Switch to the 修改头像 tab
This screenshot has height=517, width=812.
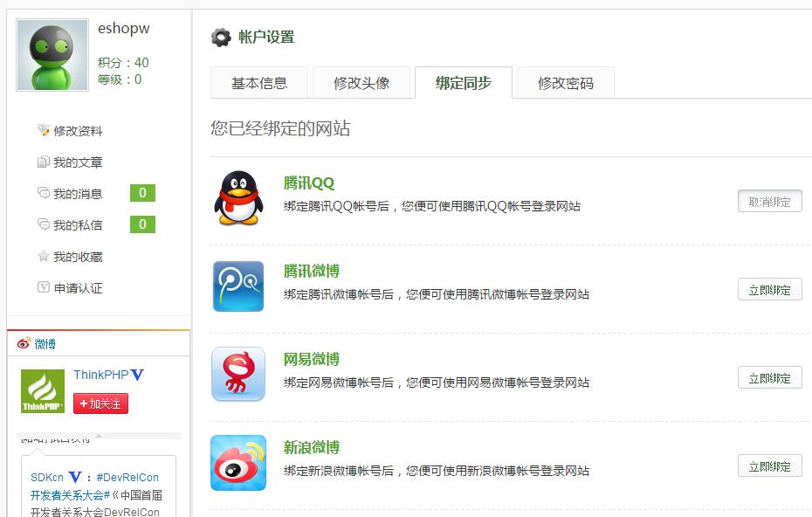(x=361, y=83)
